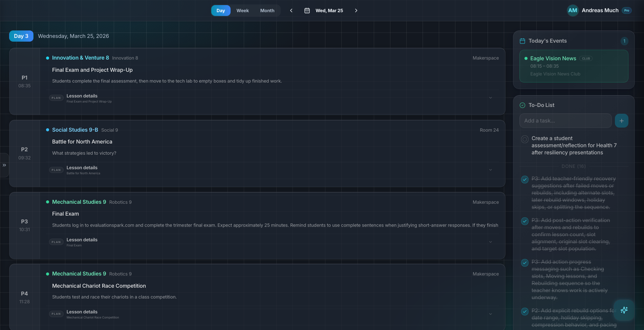644x330 pixels.
Task: Click the next day arrow
Action: (x=356, y=10)
